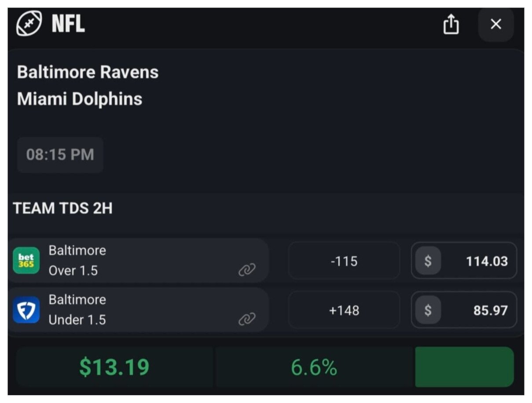The width and height of the screenshot is (532, 403).
Task: Open the bet365 sportsbook logo
Action: [x=26, y=260]
